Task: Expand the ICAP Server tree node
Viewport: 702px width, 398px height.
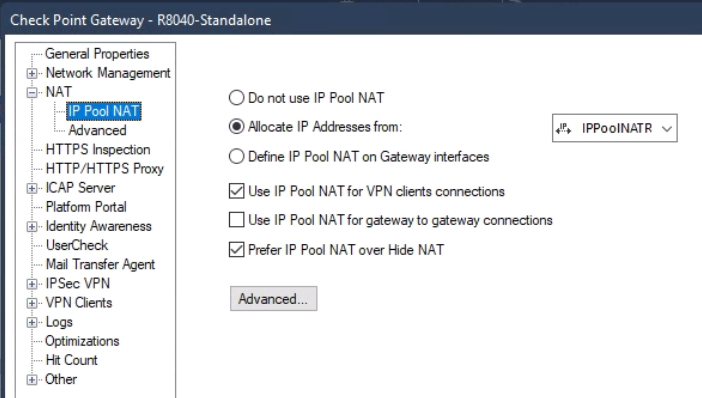Action: [32, 188]
